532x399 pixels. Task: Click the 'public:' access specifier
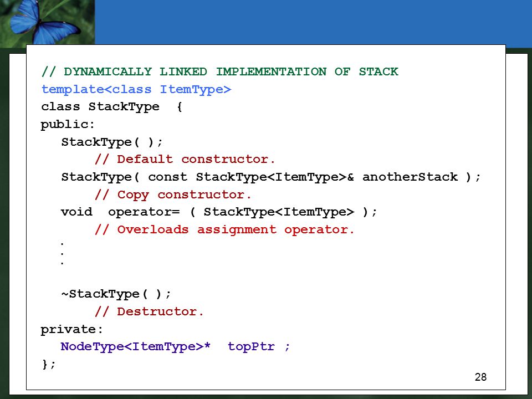(68, 125)
